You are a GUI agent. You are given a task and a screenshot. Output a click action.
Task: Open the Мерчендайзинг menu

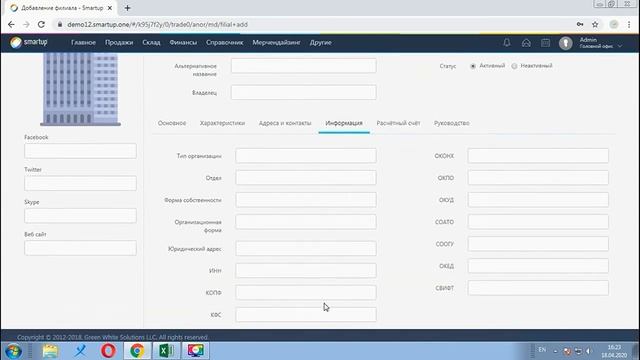click(x=276, y=42)
